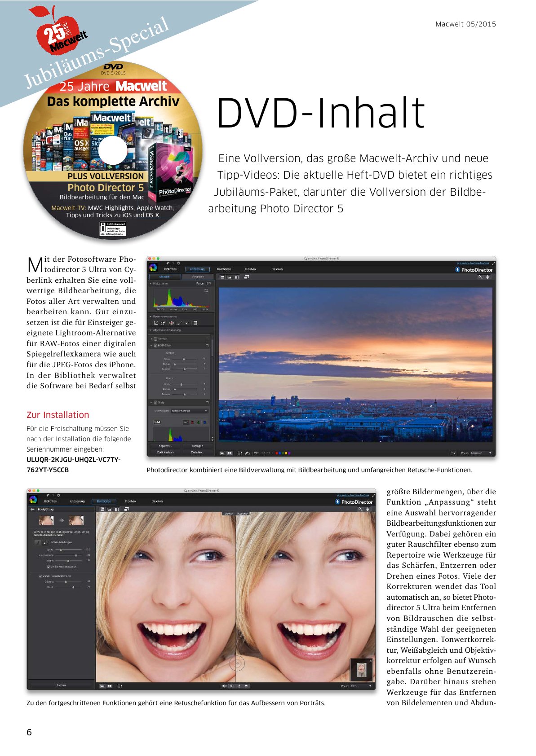Switch histogram to Farbe mode
Screen dimensions: 536x756
(200, 283)
